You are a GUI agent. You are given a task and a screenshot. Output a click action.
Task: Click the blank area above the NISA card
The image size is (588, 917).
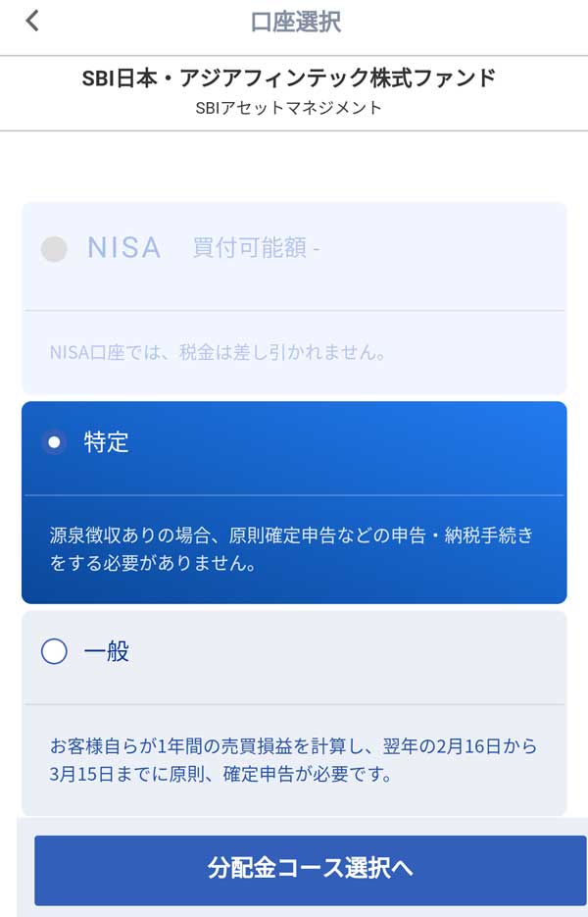[x=294, y=167]
